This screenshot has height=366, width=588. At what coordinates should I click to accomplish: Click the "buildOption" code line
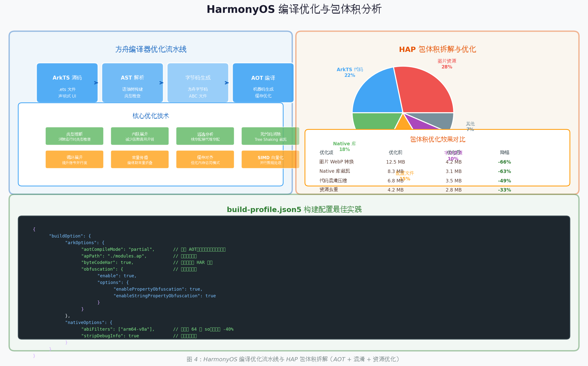(x=70, y=236)
